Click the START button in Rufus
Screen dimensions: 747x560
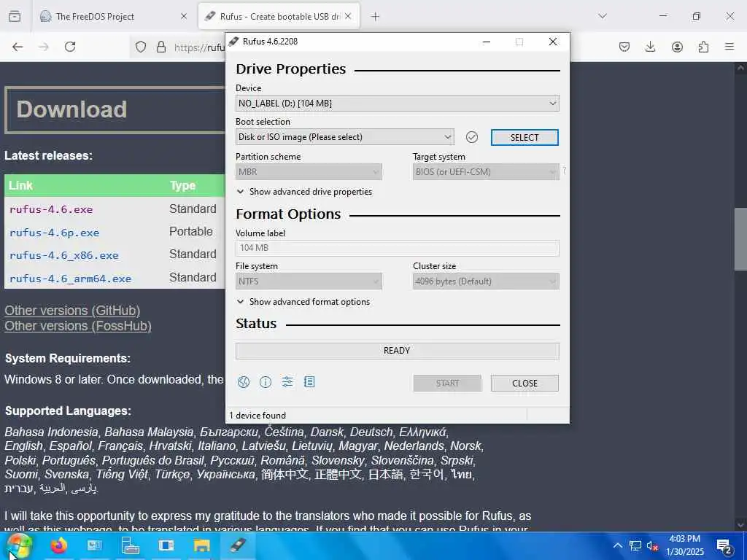pyautogui.click(x=447, y=384)
